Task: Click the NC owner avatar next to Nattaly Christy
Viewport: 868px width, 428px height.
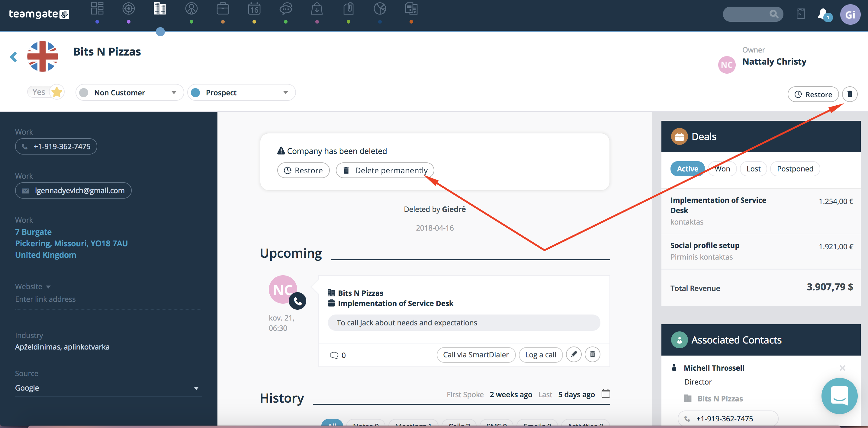Action: coord(726,65)
